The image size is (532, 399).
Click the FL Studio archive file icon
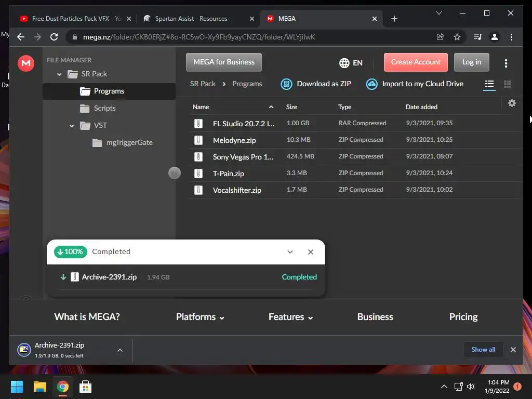(198, 124)
